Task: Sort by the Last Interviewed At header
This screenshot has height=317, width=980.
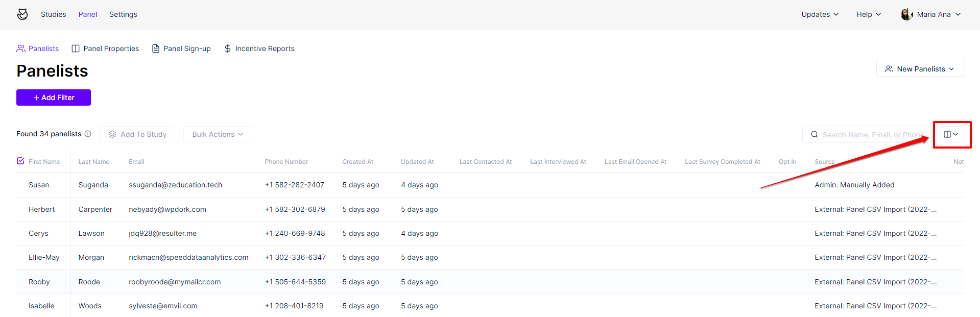Action: (x=558, y=162)
